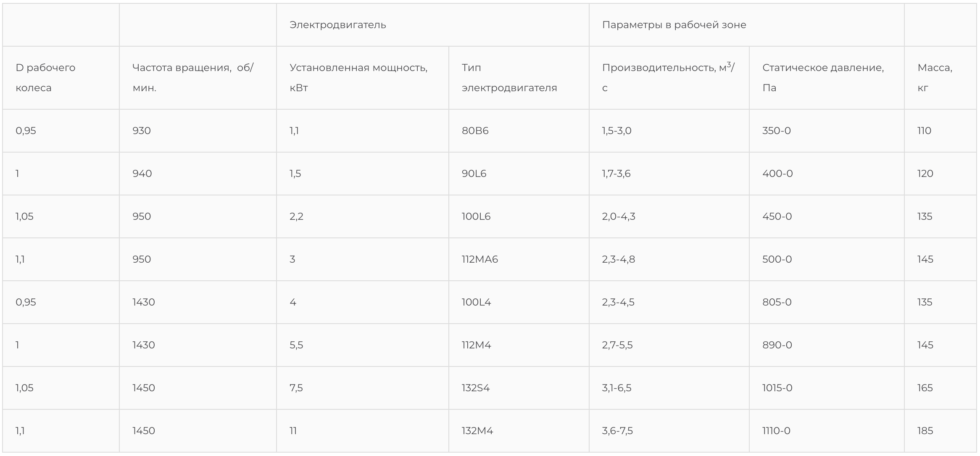The width and height of the screenshot is (980, 456).
Task: Select the 90L6 motor type cell
Action: click(474, 174)
